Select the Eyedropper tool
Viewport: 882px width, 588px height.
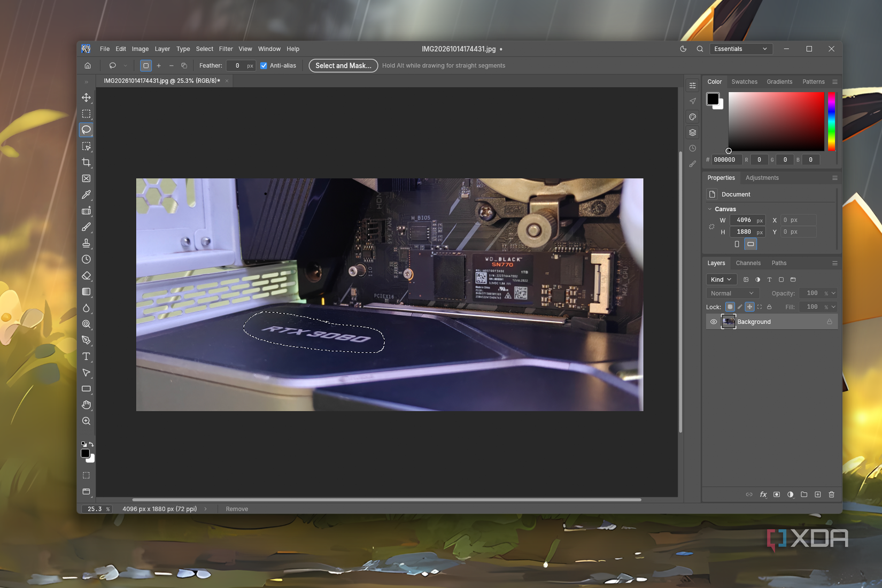pos(86,195)
